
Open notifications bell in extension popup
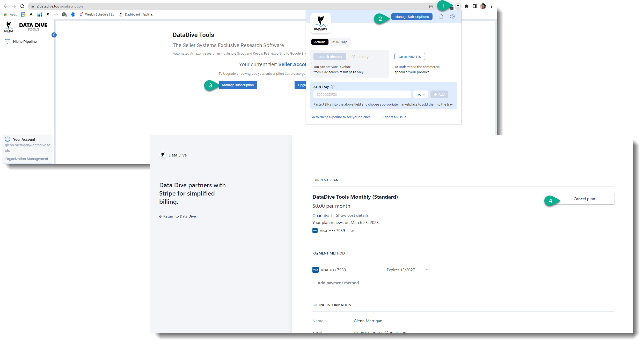441,17
